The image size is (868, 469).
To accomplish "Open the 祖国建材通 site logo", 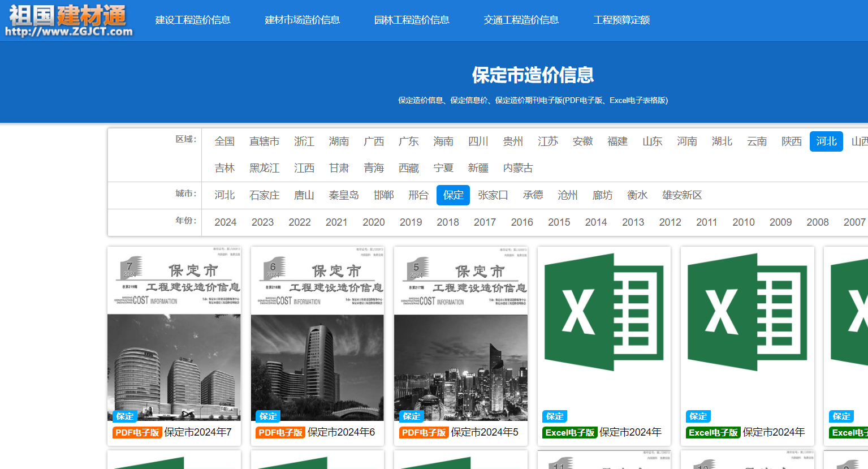I will click(68, 21).
